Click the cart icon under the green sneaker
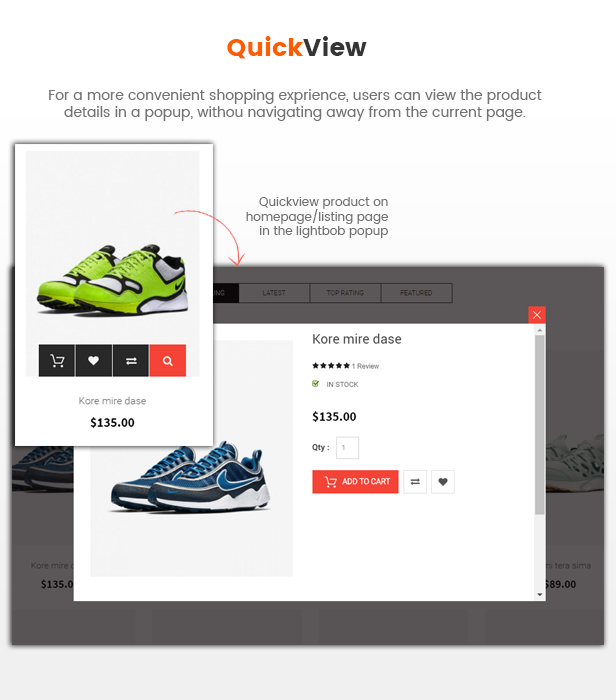Screen dimensions: 616x700 pyautogui.click(x=57, y=361)
